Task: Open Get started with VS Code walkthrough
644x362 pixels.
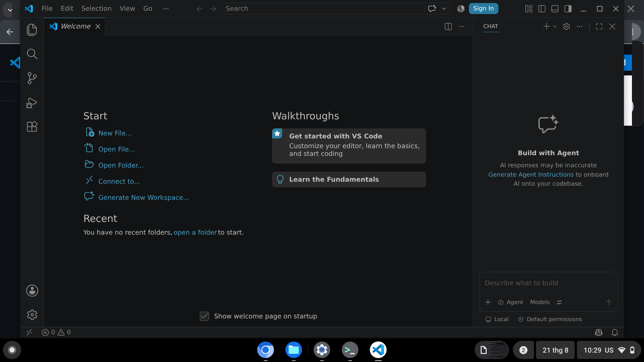Action: [x=349, y=146]
